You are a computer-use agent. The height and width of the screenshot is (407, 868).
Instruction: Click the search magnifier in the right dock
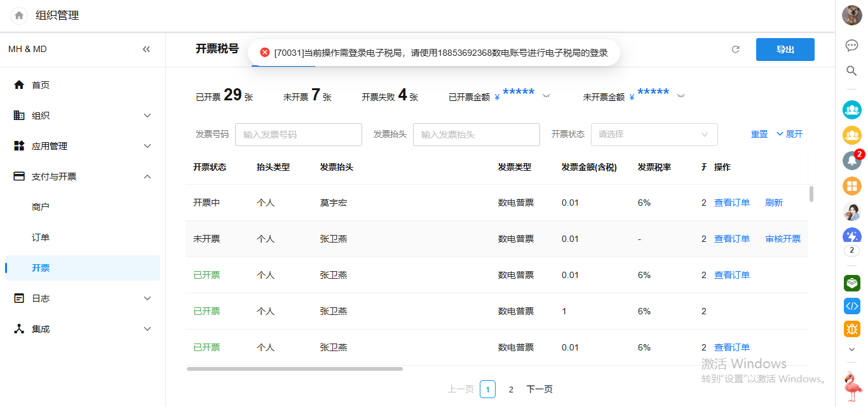coord(851,70)
